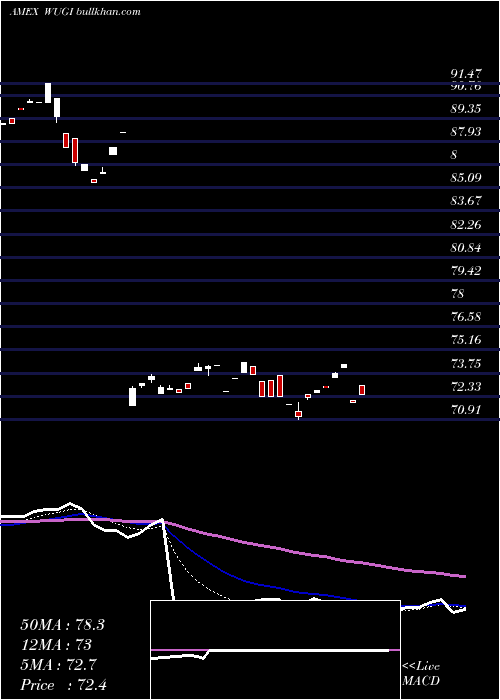500x700 pixels.
Task: Click the MACD inset panel
Action: (x=275, y=650)
